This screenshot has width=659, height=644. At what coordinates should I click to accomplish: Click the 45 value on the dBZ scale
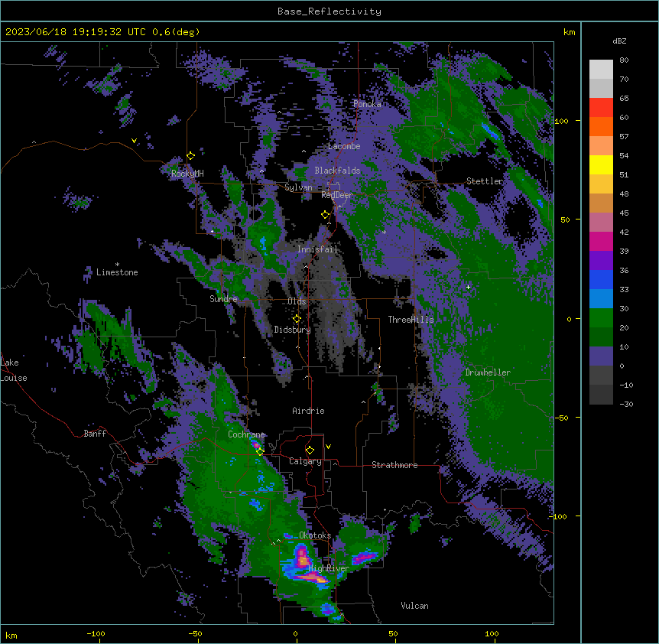pyautogui.click(x=624, y=213)
